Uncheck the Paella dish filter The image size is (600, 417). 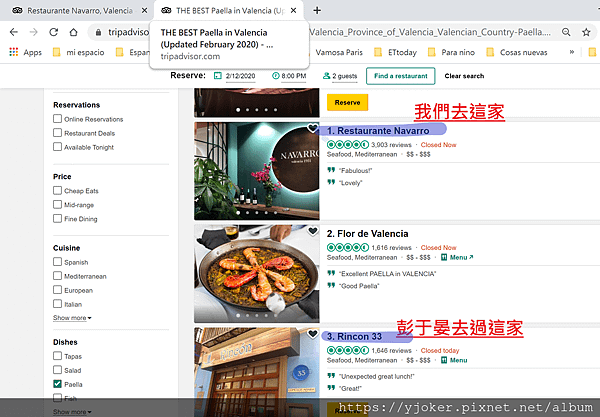point(57,384)
